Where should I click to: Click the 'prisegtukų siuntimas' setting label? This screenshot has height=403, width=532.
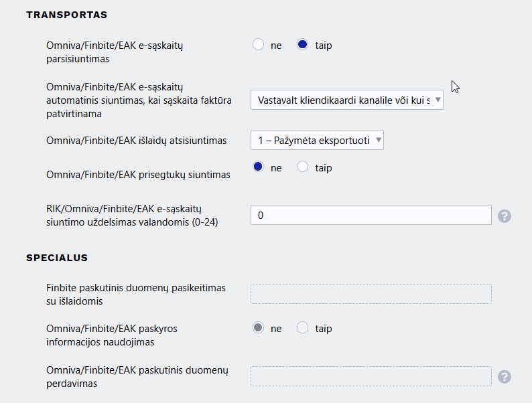pyautogui.click(x=138, y=175)
